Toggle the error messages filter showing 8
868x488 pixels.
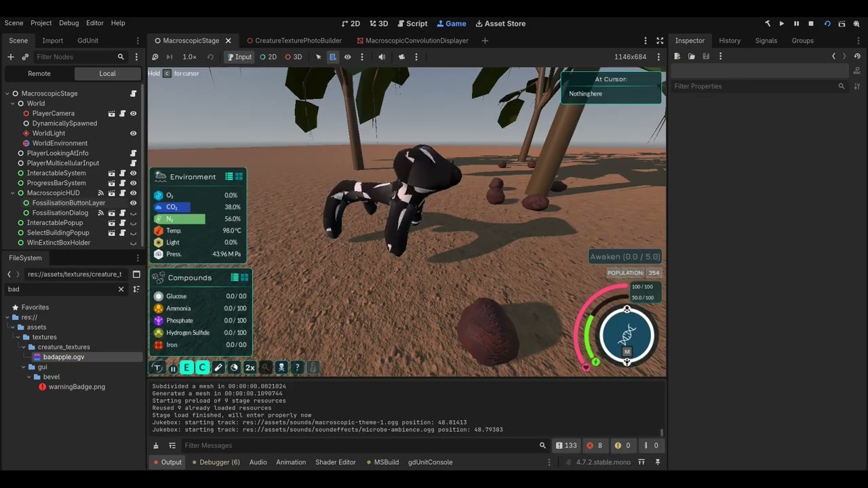click(595, 445)
